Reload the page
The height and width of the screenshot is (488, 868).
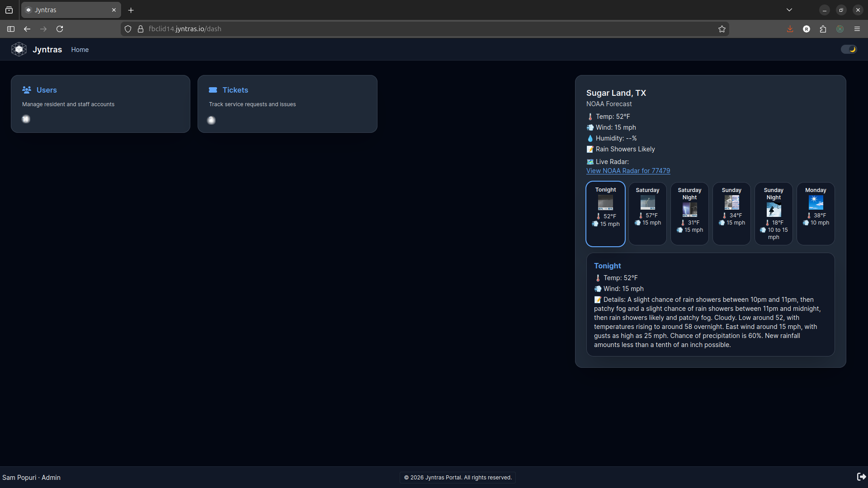[60, 29]
